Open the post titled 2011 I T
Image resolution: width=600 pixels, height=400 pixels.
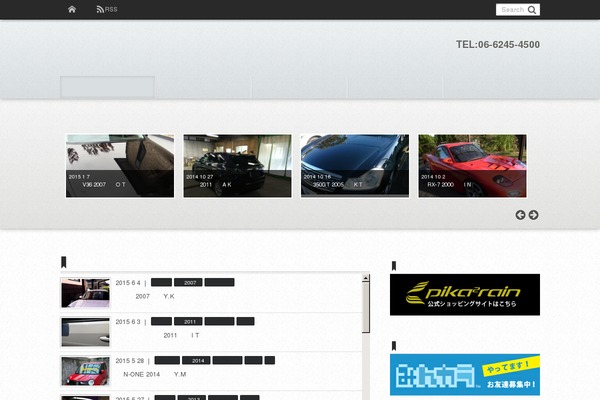click(x=181, y=335)
